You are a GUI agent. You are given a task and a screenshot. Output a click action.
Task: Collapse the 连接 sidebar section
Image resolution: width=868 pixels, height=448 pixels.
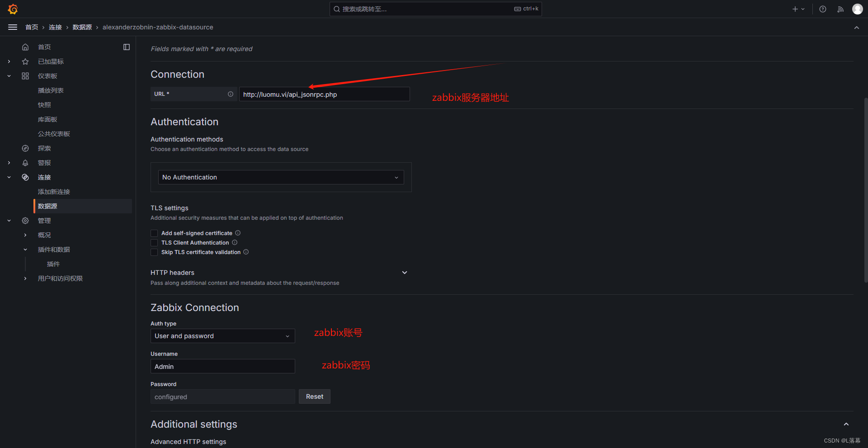click(9, 177)
